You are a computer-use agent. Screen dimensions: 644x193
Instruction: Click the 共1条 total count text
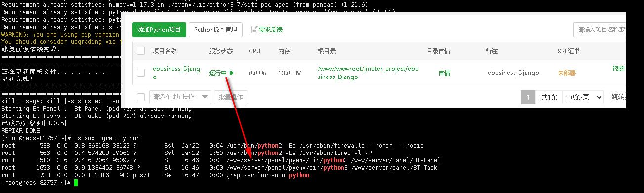(x=549, y=97)
